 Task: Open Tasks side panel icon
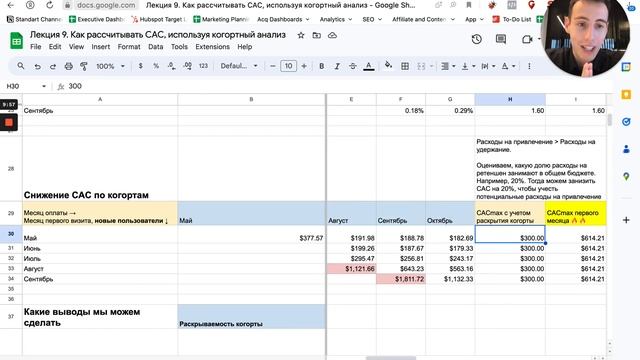(x=626, y=122)
